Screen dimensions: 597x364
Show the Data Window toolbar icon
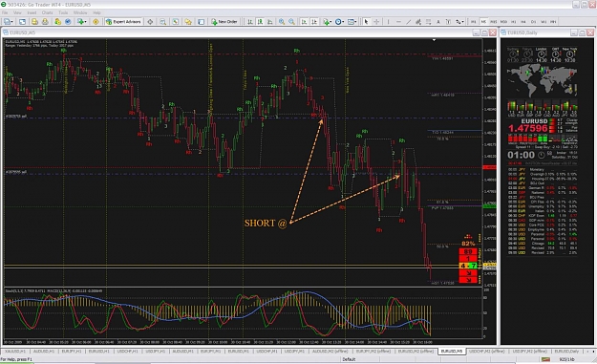pos(45,22)
